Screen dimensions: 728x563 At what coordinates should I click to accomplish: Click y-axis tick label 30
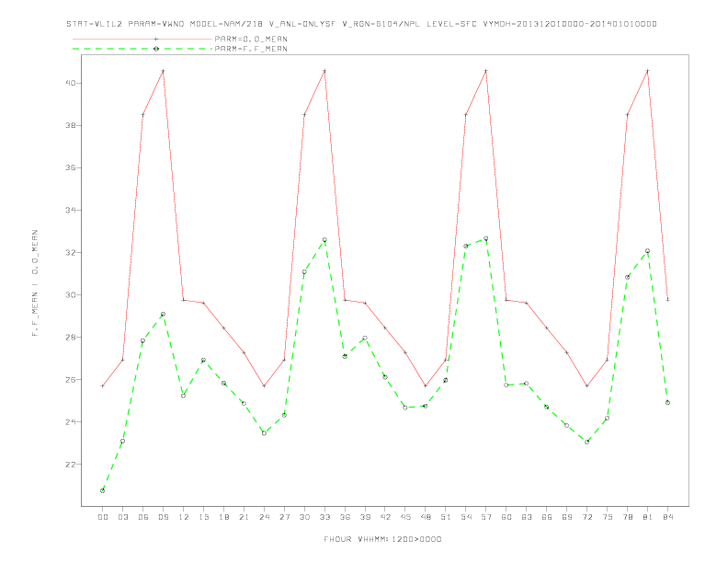pyautogui.click(x=71, y=295)
